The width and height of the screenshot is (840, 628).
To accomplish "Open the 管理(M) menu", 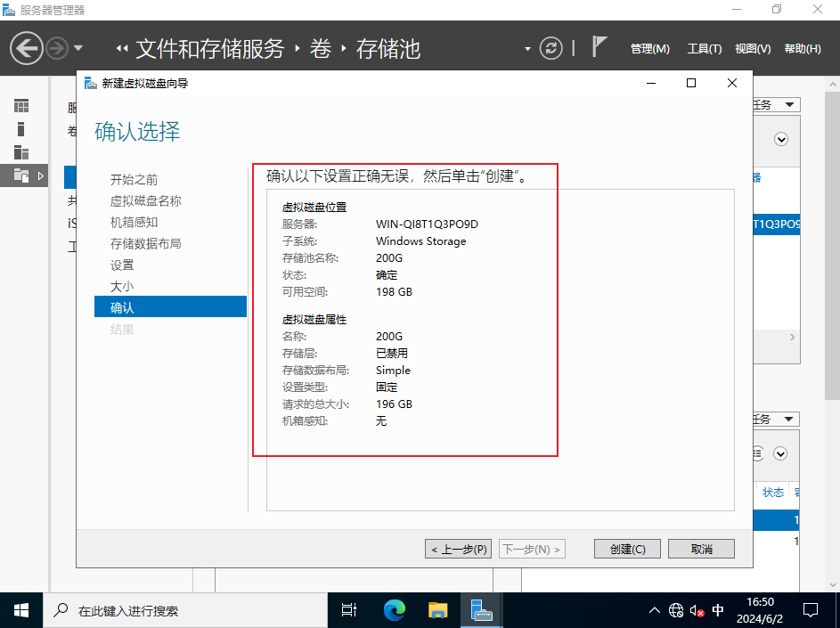I will coord(649,49).
